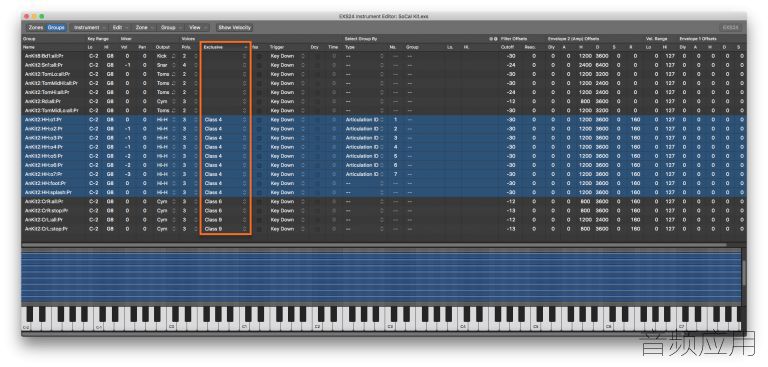Screen dimensions: 768x367
Task: Toggle checkbox before Trigger in CrL:all row
Action: pyautogui.click(x=258, y=220)
